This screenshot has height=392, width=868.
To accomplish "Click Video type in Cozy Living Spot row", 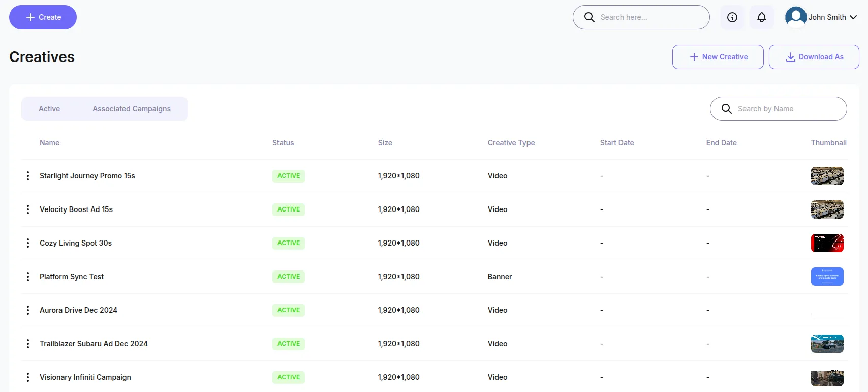I will click(x=498, y=243).
